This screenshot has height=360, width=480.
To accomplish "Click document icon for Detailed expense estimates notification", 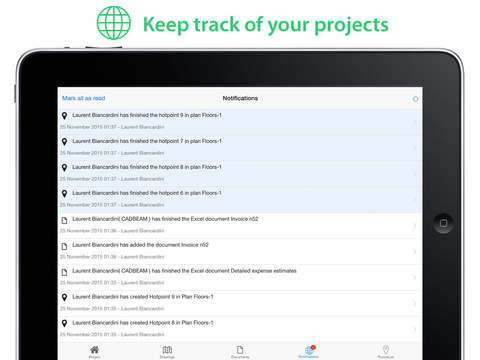I will (64, 272).
